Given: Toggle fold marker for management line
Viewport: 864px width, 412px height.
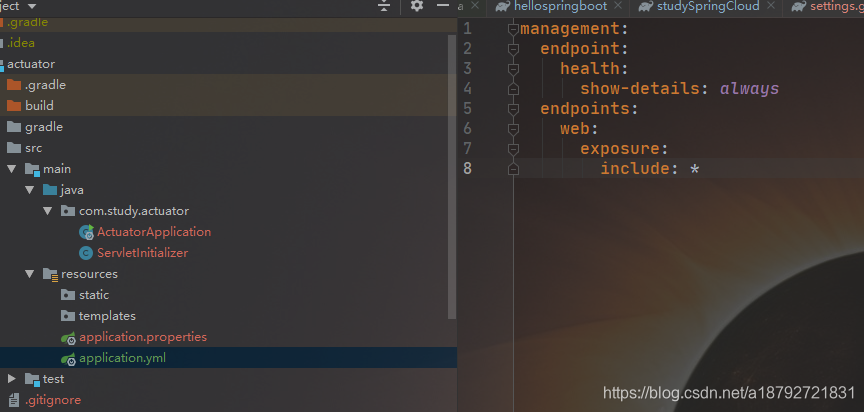Looking at the screenshot, I should tap(513, 29).
